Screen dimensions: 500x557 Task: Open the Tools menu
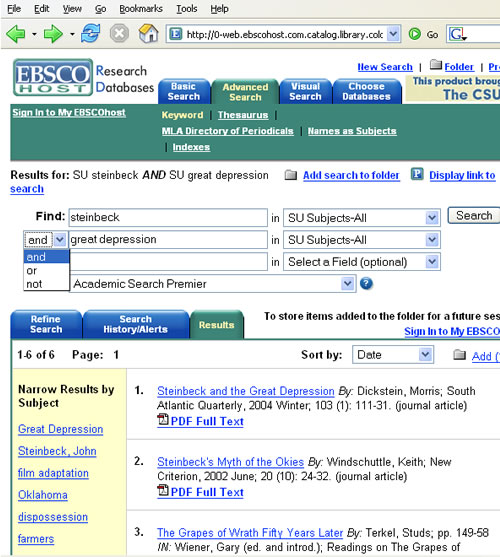[x=187, y=9]
